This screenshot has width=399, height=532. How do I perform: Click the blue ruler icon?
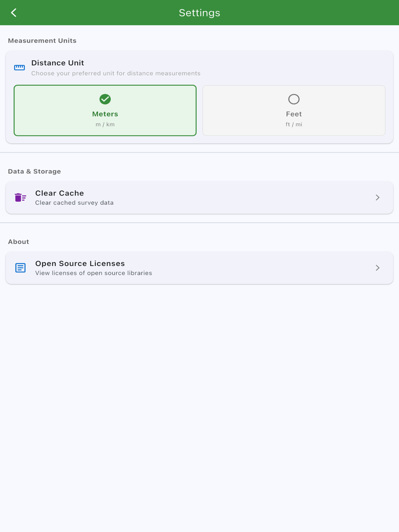(19, 68)
